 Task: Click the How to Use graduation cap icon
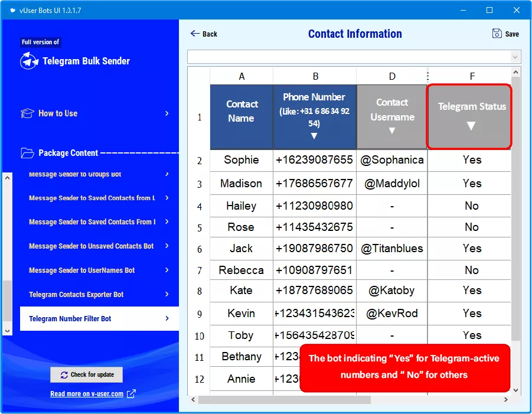(28, 113)
